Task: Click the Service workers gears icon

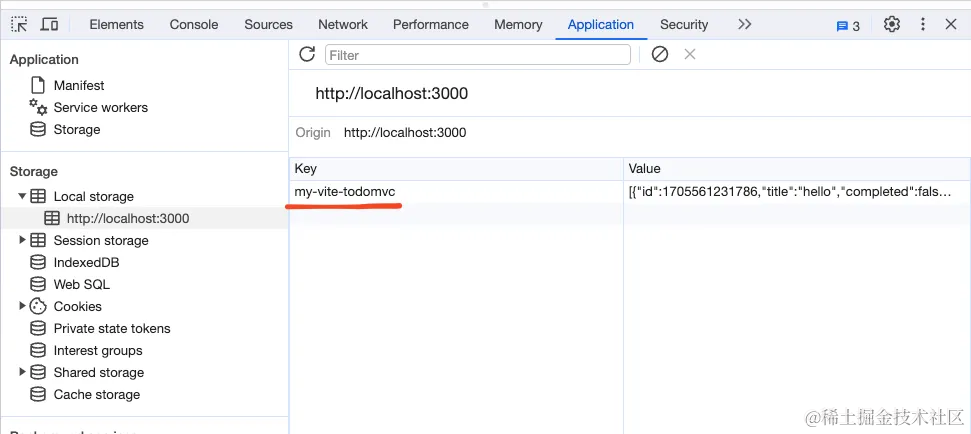Action: pyautogui.click(x=38, y=107)
